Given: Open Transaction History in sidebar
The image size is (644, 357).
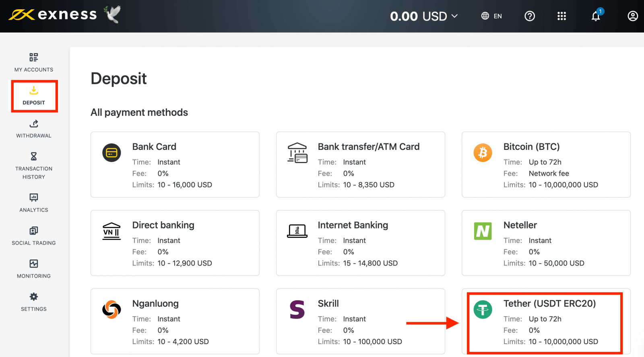Looking at the screenshot, I should tap(34, 166).
